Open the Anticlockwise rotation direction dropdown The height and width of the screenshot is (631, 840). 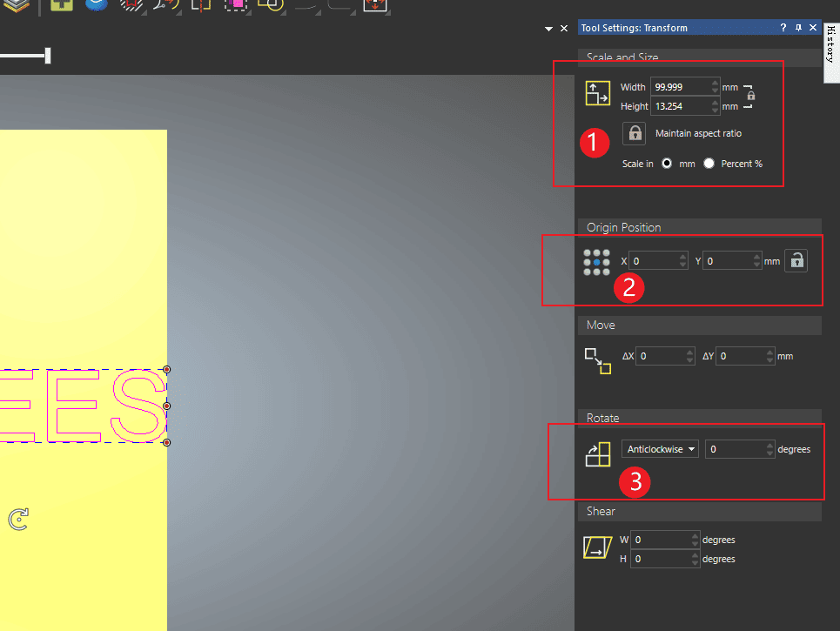coord(661,449)
